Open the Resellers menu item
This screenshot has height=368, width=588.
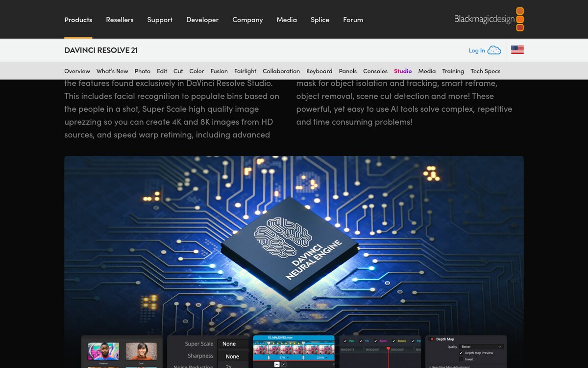120,20
